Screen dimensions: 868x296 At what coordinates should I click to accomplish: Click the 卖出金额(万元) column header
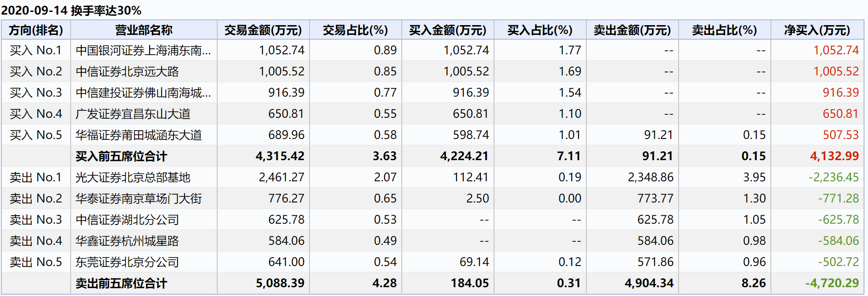[632, 30]
